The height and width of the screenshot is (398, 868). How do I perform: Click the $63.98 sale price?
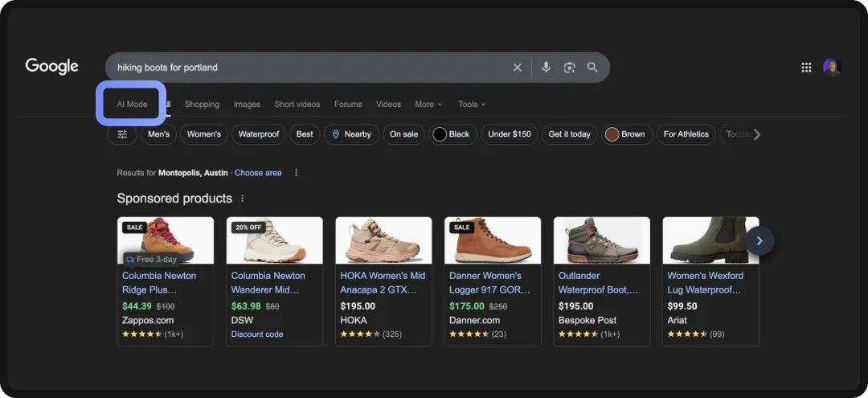246,306
